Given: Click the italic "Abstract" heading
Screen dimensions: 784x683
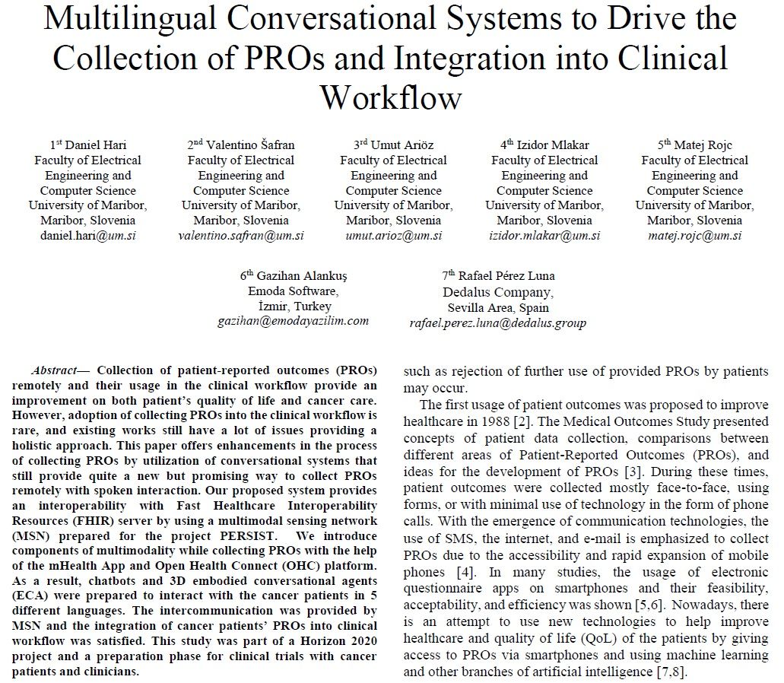Looking at the screenshot, I should (x=54, y=371).
